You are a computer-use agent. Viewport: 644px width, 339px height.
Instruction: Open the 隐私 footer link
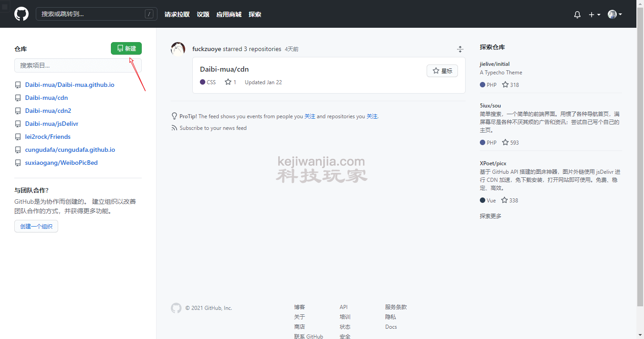pyautogui.click(x=390, y=317)
